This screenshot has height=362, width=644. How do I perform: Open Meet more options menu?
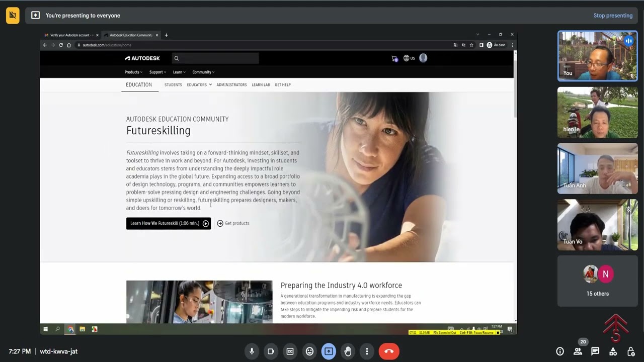point(367,351)
